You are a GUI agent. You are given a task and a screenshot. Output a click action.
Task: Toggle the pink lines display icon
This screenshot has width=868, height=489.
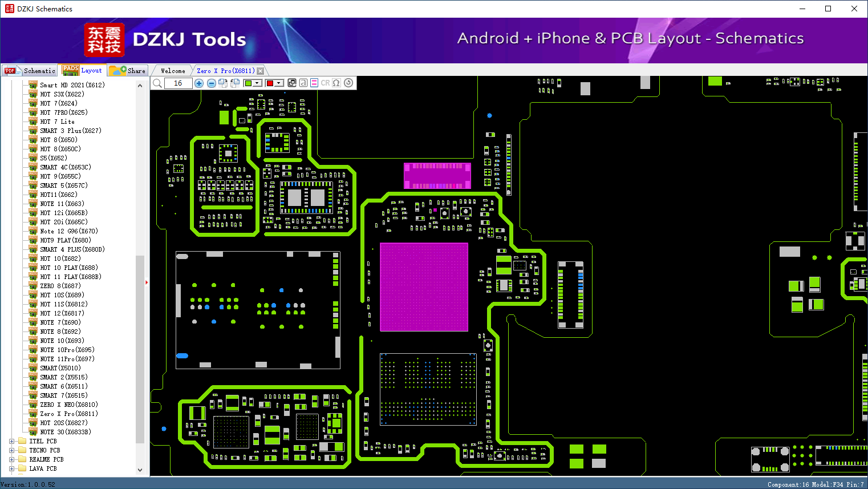(x=314, y=83)
